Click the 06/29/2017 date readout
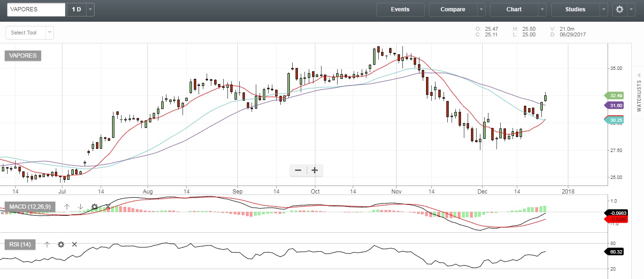 point(573,35)
